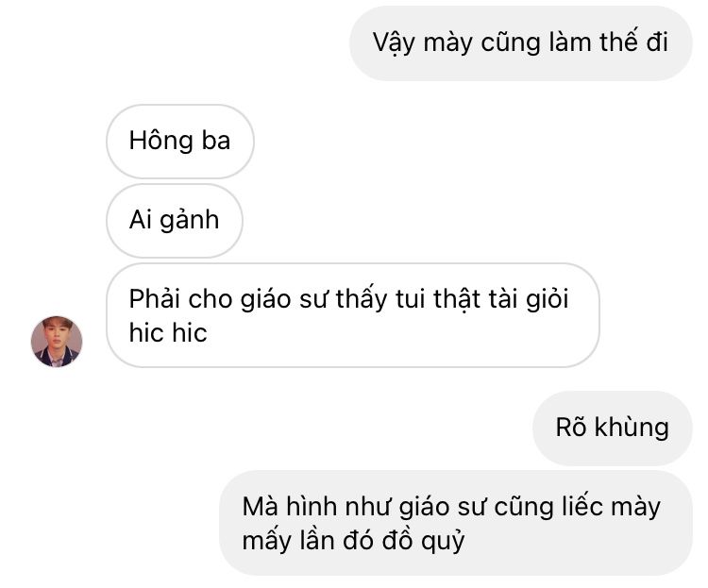Click 'liếc mày' in the last sent message
Viewport: 708px width, 588px height.
click(x=611, y=507)
